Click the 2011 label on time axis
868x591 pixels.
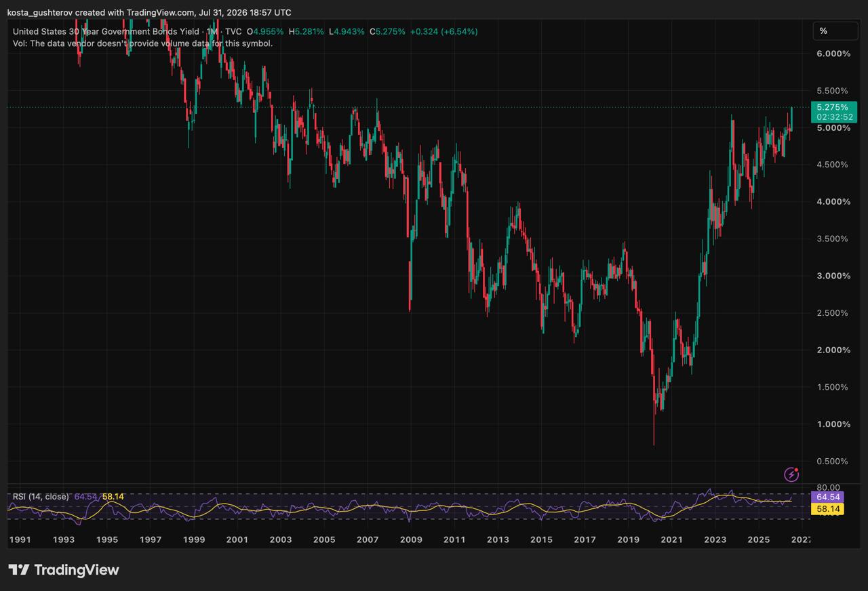454,539
